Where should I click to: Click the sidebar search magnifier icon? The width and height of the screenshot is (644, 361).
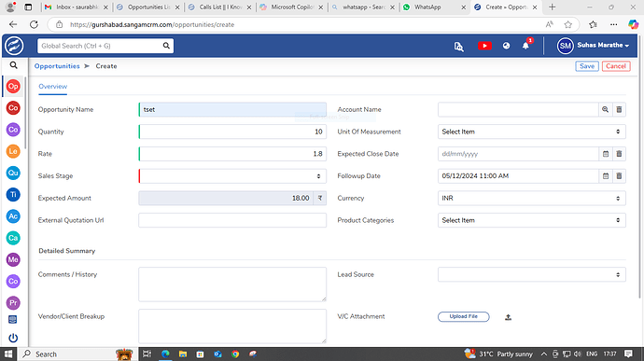click(x=14, y=65)
